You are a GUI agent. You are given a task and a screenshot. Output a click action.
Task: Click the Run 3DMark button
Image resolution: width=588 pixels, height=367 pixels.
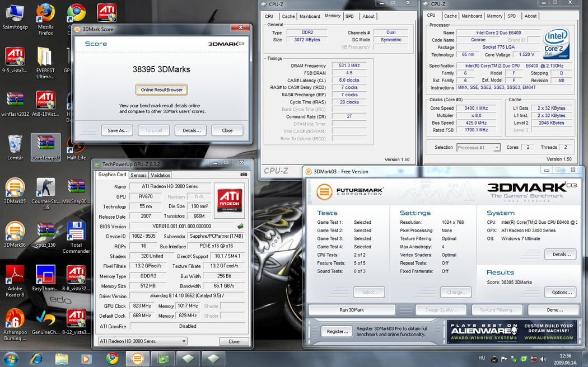pyautogui.click(x=351, y=310)
